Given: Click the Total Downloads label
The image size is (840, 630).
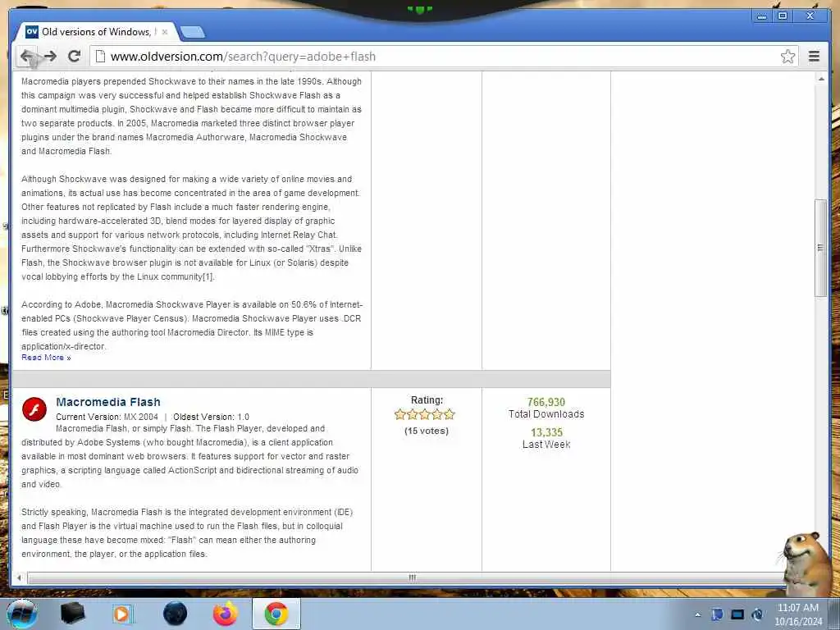Looking at the screenshot, I should pos(546,414).
